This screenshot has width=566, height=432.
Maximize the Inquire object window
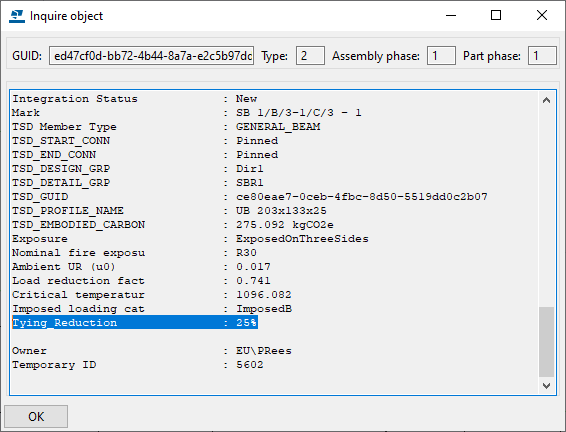(x=496, y=15)
